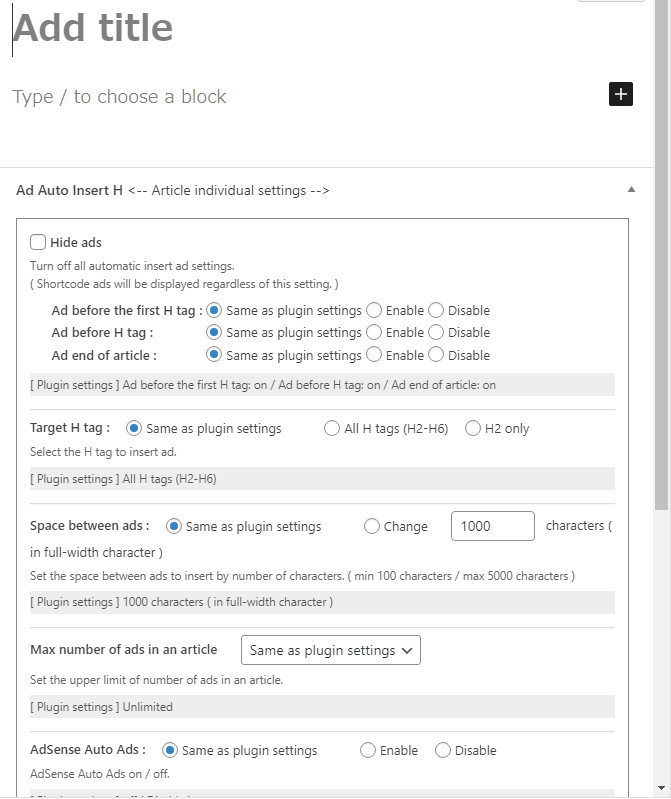Select Disable for AdSense Auto Ads
The image size is (671, 799).
pos(443,750)
